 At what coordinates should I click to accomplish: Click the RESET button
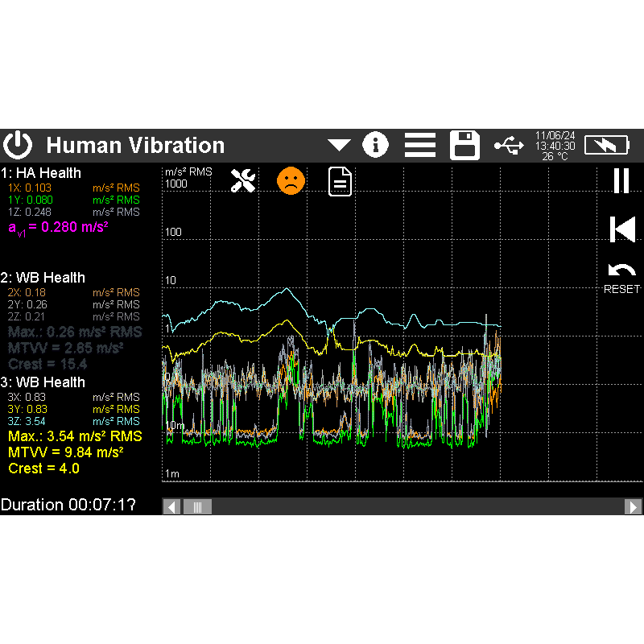(x=621, y=277)
